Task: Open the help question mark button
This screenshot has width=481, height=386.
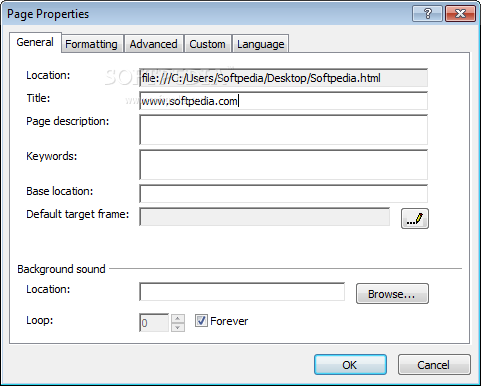Action: (x=427, y=14)
